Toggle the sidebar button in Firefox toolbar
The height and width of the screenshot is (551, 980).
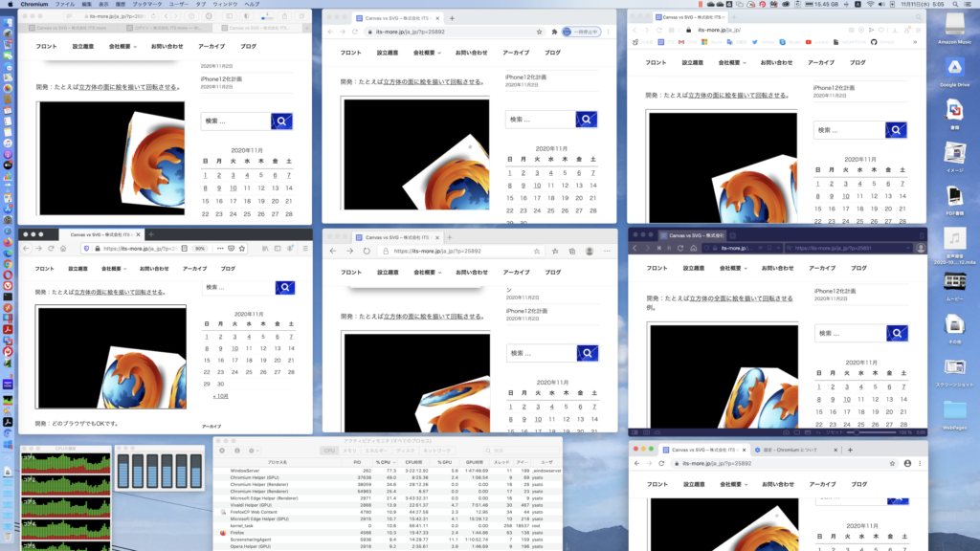(278, 249)
